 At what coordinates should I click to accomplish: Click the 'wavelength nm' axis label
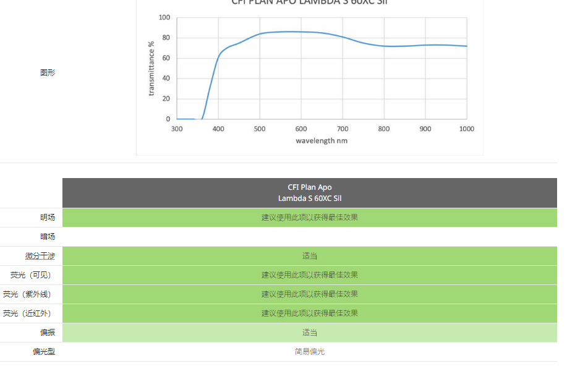pos(322,140)
